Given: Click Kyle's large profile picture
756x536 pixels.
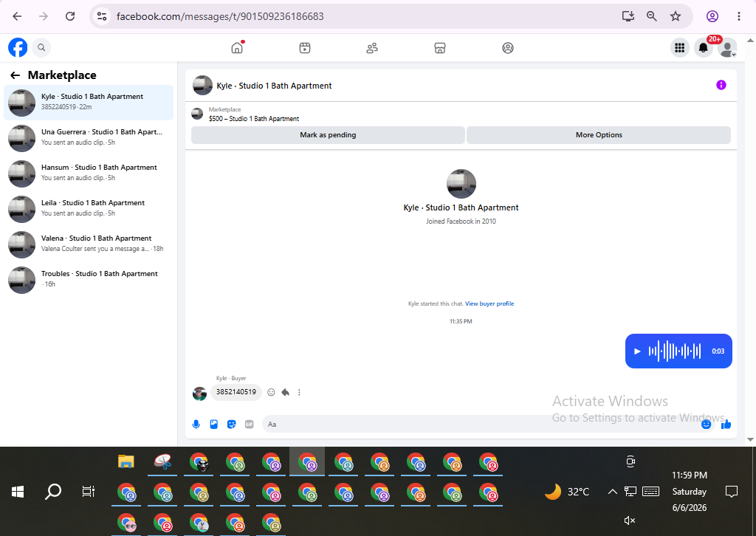Looking at the screenshot, I should 461,184.
